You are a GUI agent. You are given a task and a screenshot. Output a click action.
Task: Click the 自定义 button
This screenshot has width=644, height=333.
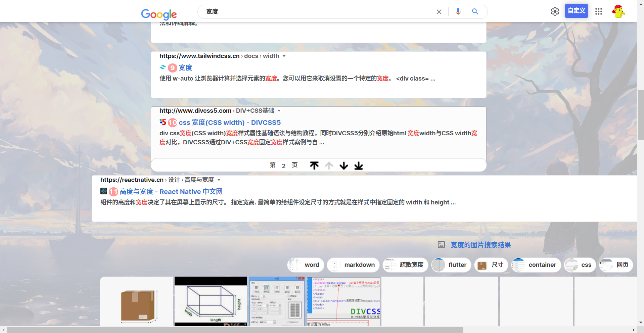(577, 11)
